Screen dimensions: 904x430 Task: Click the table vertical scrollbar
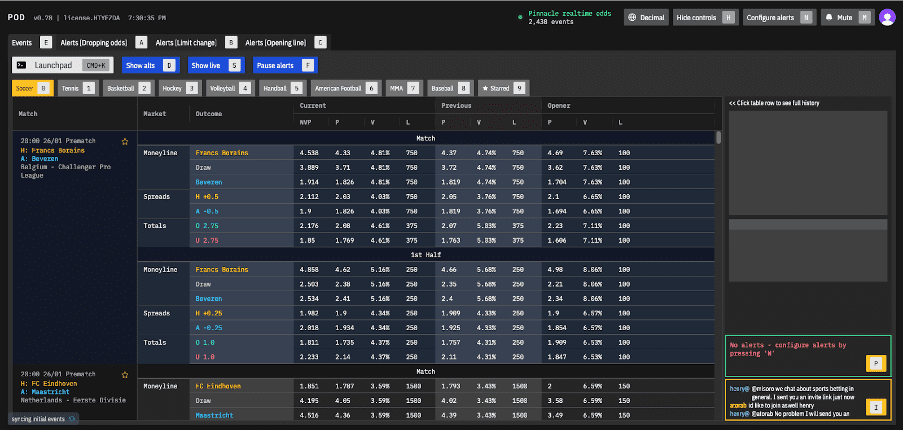click(718, 137)
